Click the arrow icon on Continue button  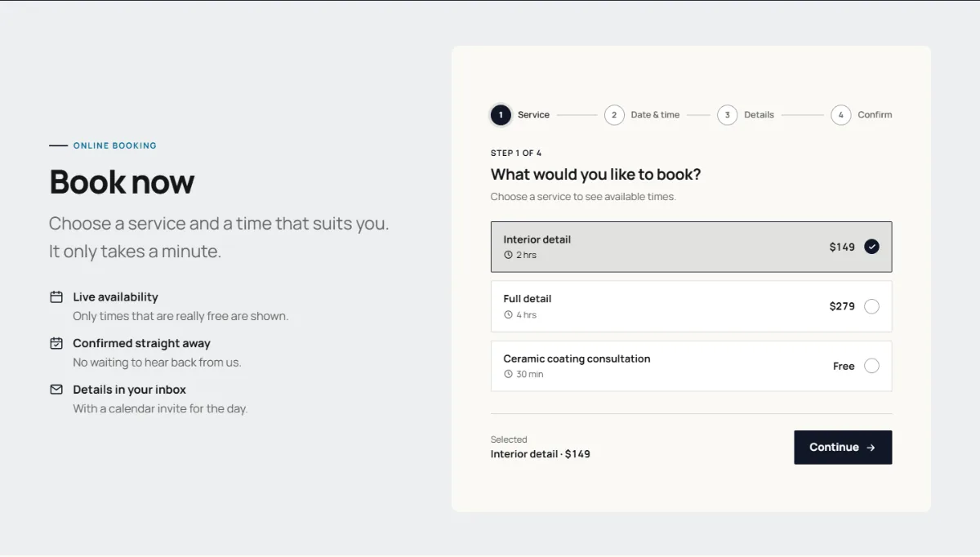click(871, 448)
